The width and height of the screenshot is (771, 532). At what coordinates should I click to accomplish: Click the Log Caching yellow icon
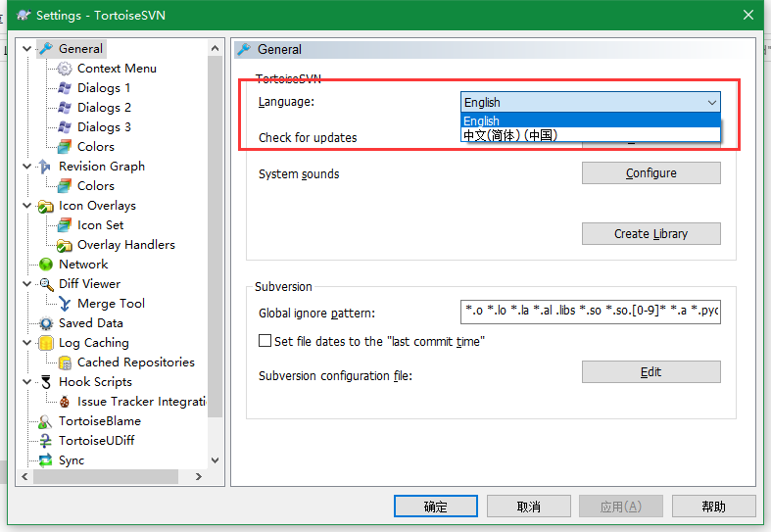(x=46, y=343)
